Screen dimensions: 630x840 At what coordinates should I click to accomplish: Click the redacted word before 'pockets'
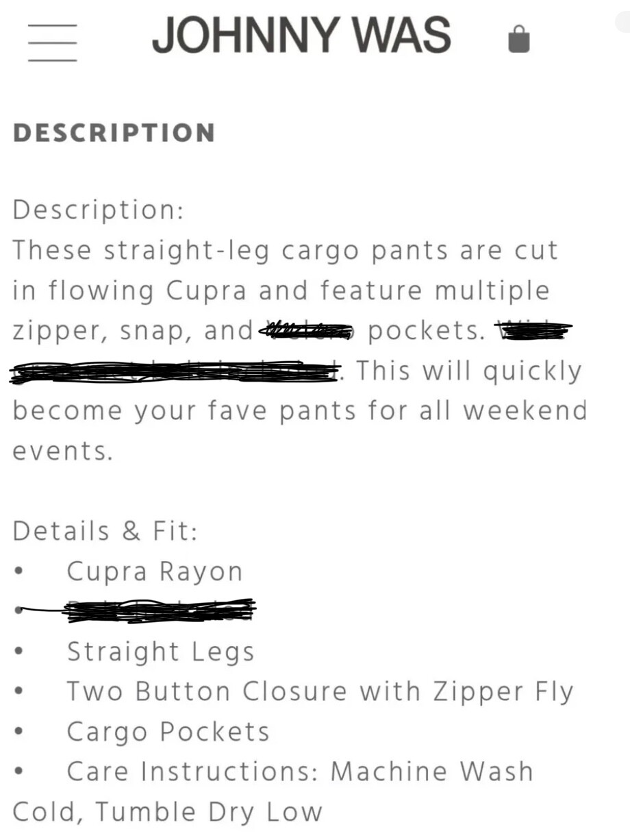pyautogui.click(x=306, y=332)
